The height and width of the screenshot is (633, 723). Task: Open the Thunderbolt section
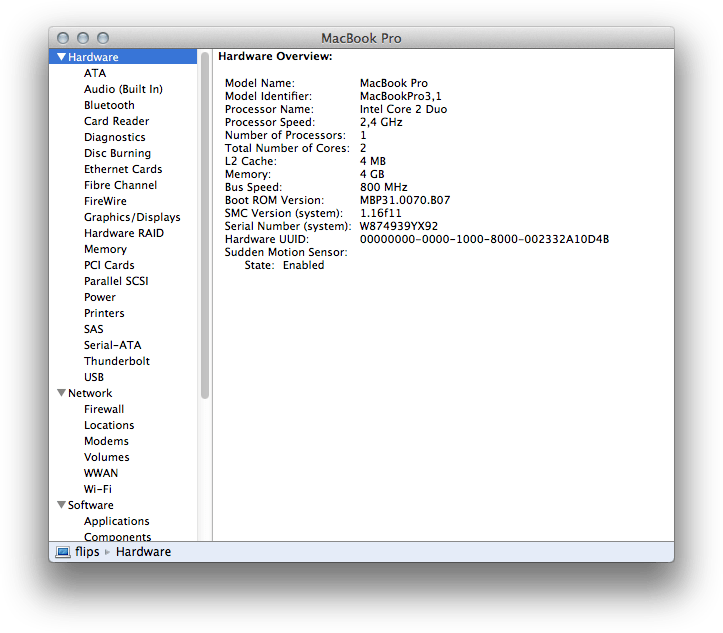[117, 361]
